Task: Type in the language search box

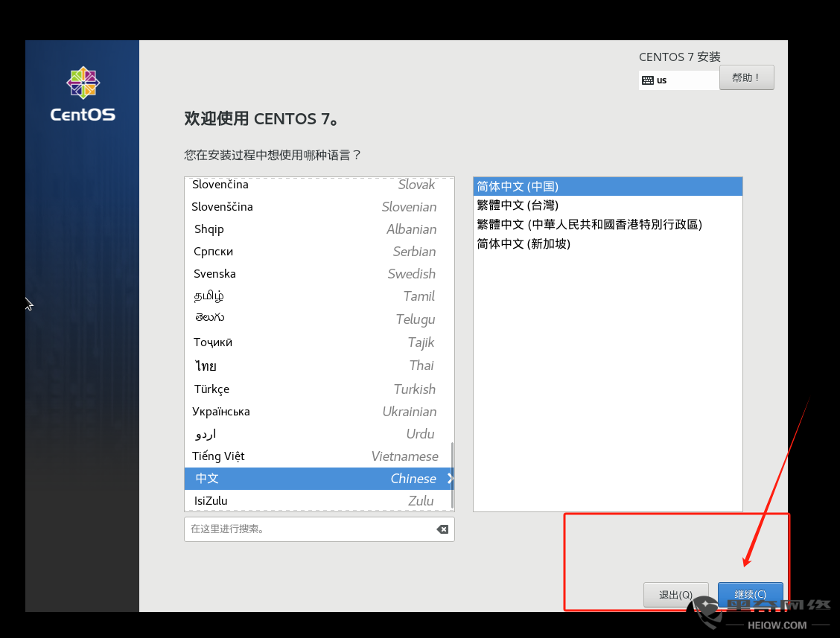Action: click(x=309, y=529)
